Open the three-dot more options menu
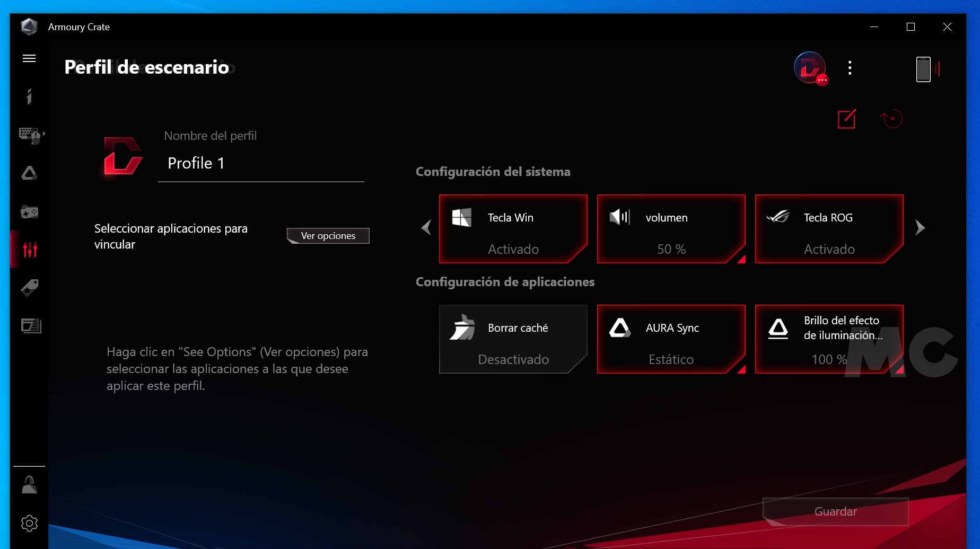This screenshot has height=549, width=980. pyautogui.click(x=850, y=68)
